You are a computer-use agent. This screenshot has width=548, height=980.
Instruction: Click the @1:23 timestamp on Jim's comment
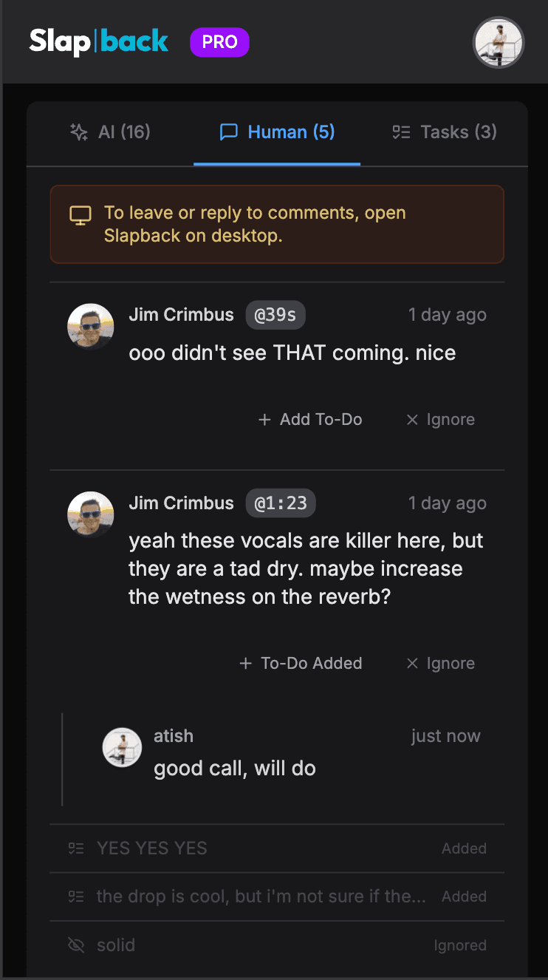point(281,503)
